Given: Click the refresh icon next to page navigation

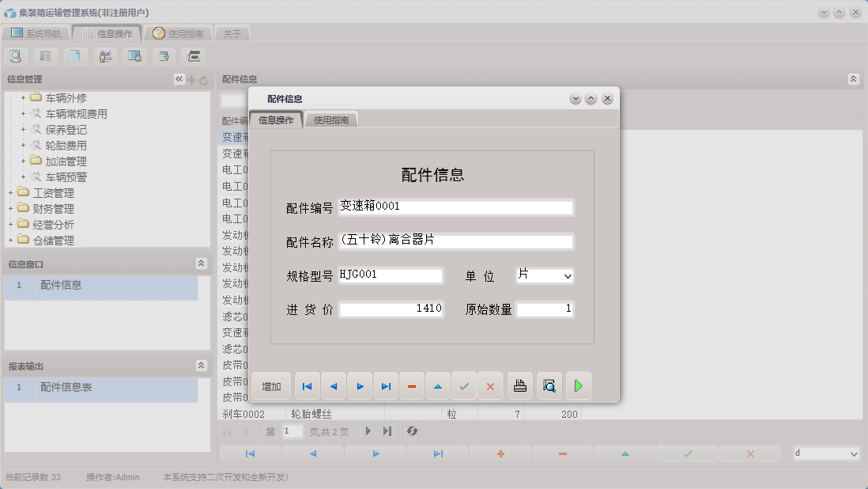Looking at the screenshot, I should pos(412,431).
